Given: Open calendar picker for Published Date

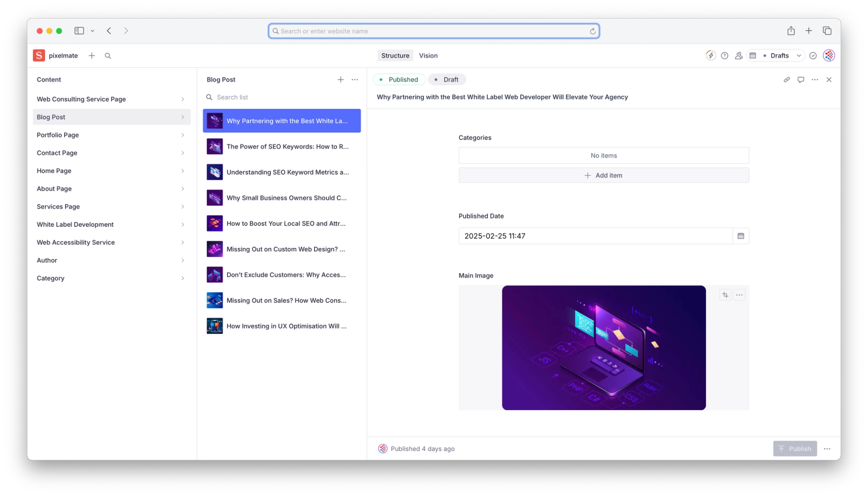Looking at the screenshot, I should click(x=741, y=236).
